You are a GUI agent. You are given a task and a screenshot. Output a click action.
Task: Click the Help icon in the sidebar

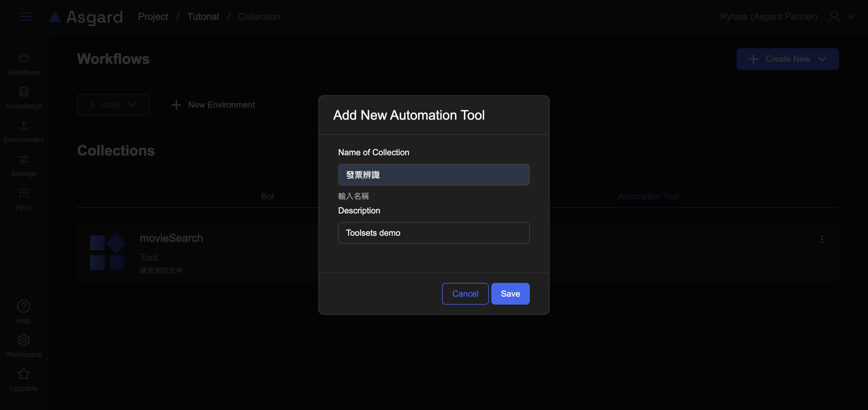tap(24, 312)
